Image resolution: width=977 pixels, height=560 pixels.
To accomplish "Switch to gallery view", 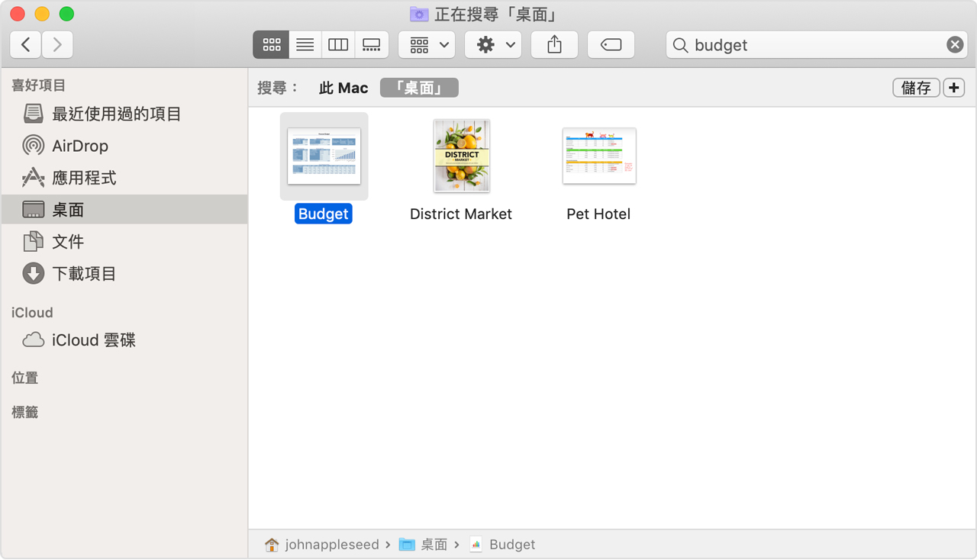I will click(x=372, y=45).
